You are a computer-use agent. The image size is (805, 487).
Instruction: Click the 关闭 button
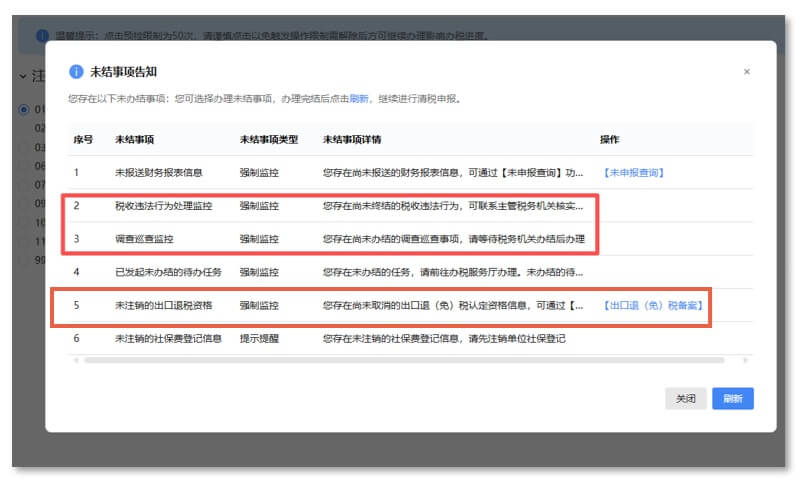pyautogui.click(x=685, y=398)
